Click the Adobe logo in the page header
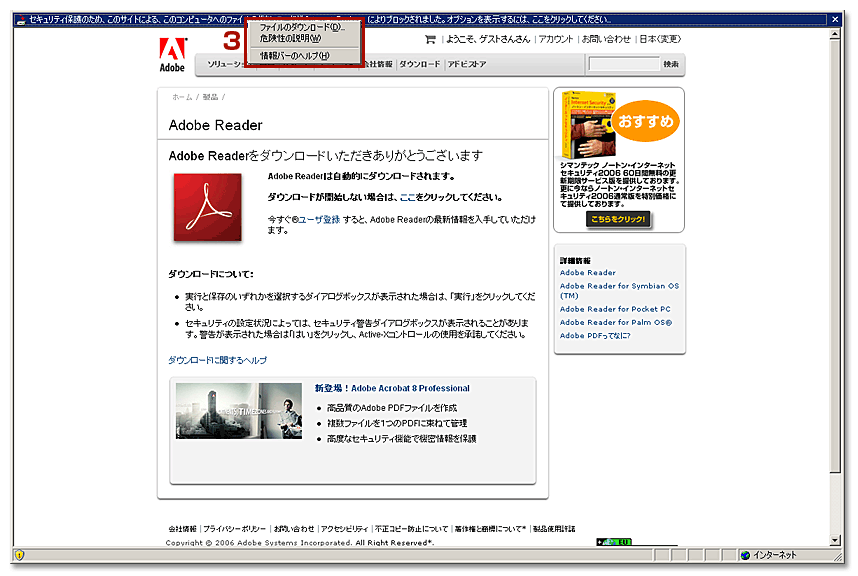This screenshot has height=576, width=858. 172,55
